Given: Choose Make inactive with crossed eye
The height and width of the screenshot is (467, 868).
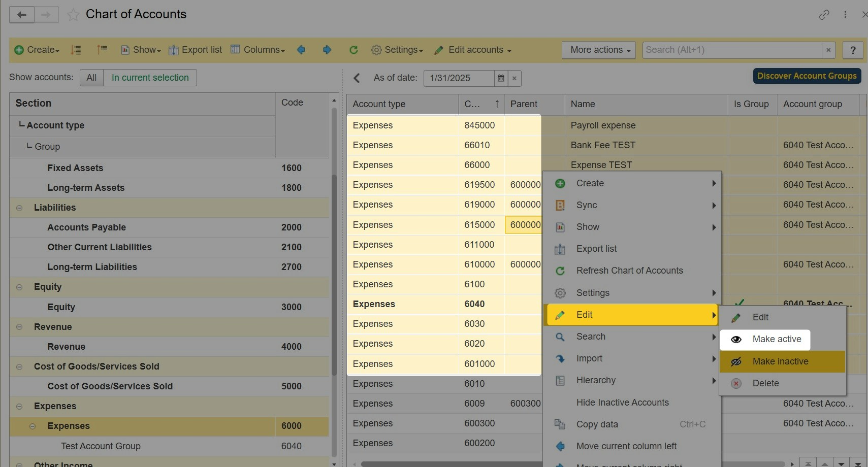Looking at the screenshot, I should point(782,361).
